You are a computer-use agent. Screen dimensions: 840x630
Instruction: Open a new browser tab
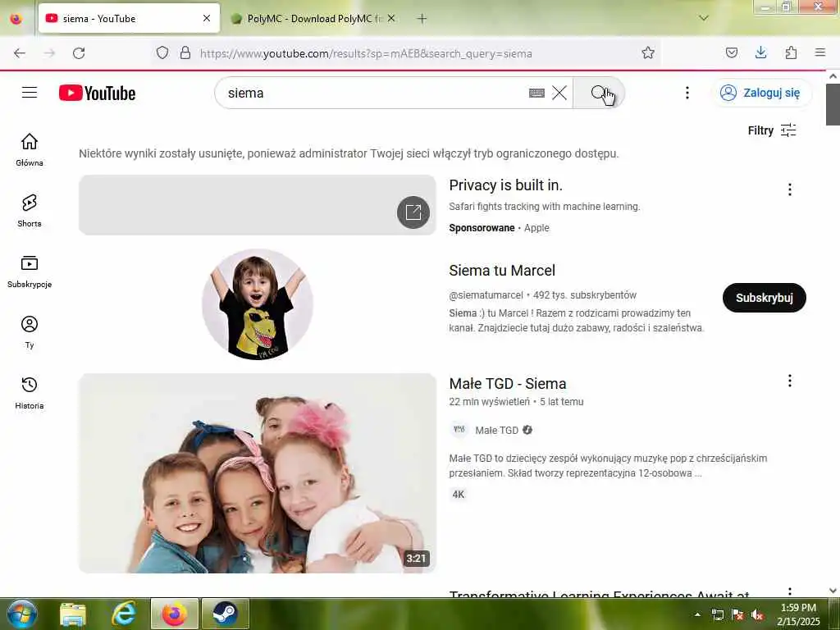coord(422,19)
